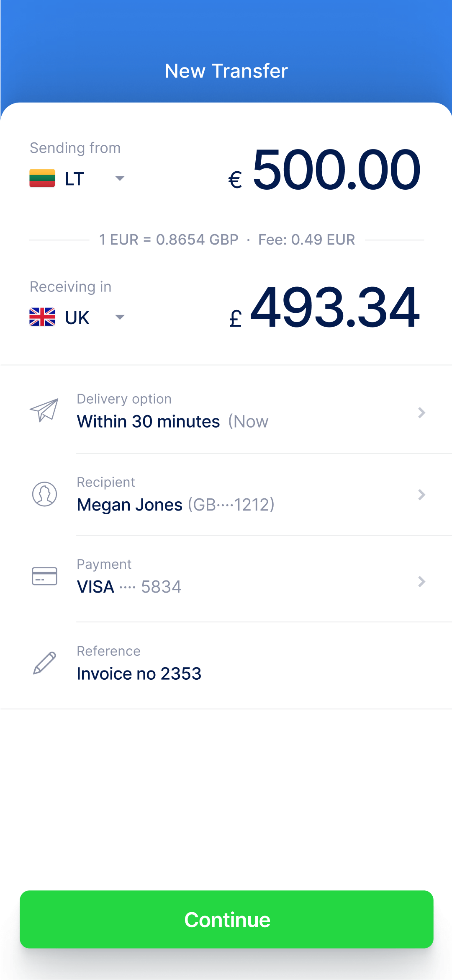Click the pencil edit reference icon
Viewport: 452px width, 980px height.
(44, 663)
